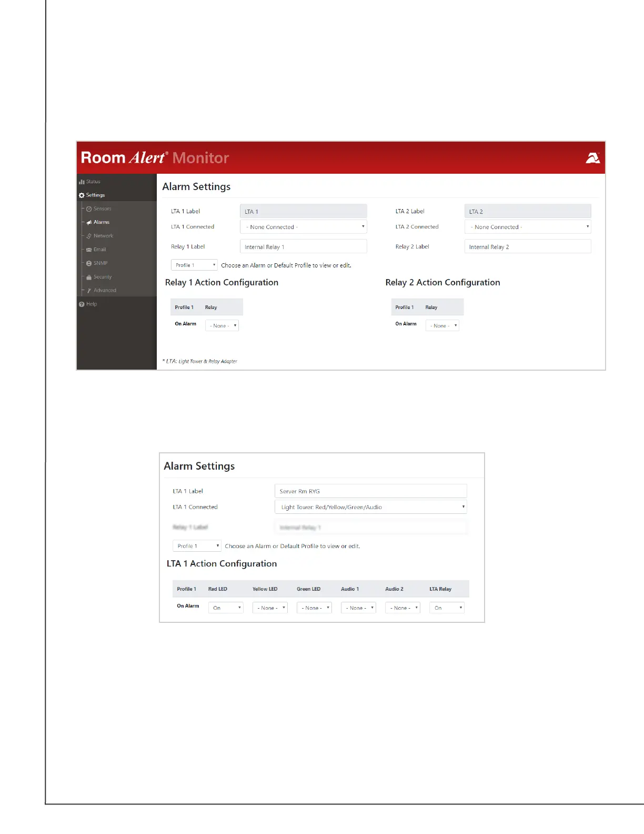Click the AVTECH logo icon in header
Image resolution: width=644 pixels, height=834 pixels.
(593, 158)
